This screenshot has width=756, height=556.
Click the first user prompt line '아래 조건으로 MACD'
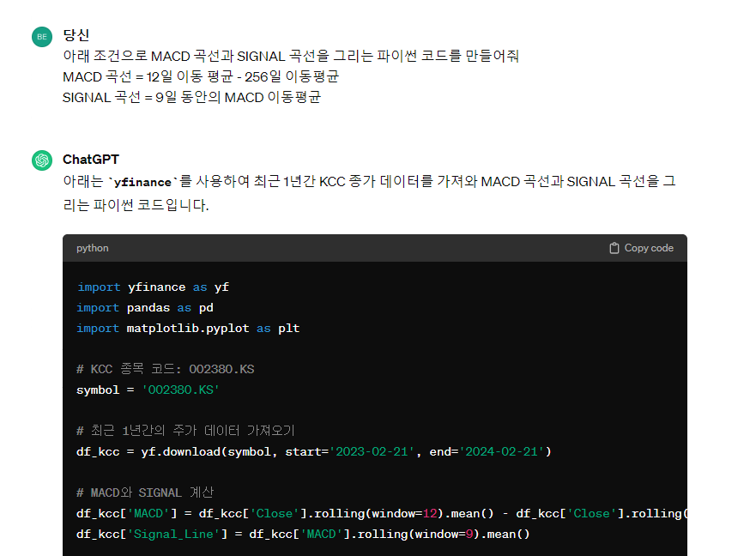click(291, 56)
